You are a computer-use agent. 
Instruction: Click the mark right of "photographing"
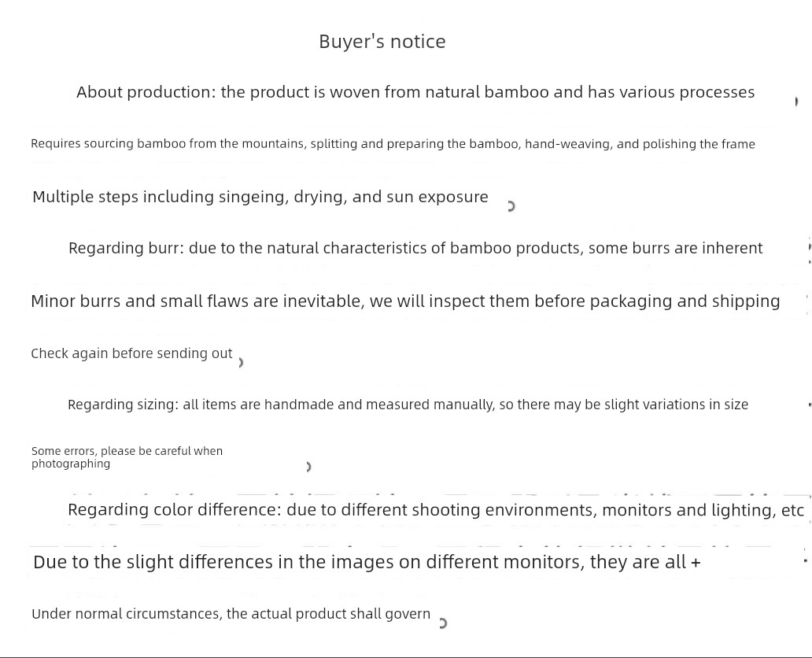308,467
